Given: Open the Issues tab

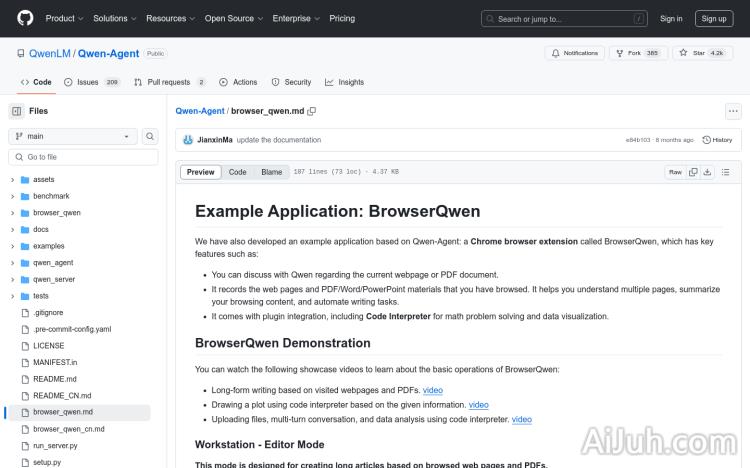Looking at the screenshot, I should pyautogui.click(x=91, y=82).
